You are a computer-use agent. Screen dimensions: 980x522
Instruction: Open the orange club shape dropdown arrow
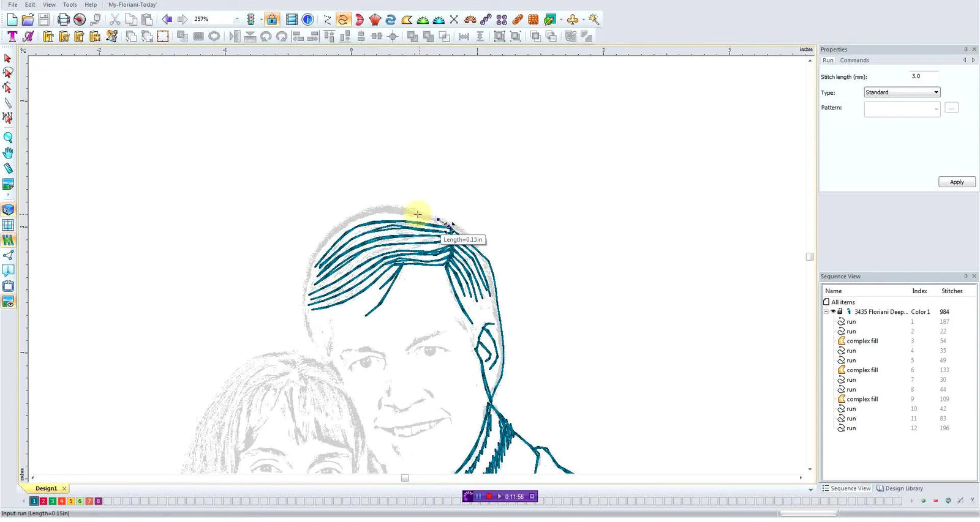coord(583,20)
